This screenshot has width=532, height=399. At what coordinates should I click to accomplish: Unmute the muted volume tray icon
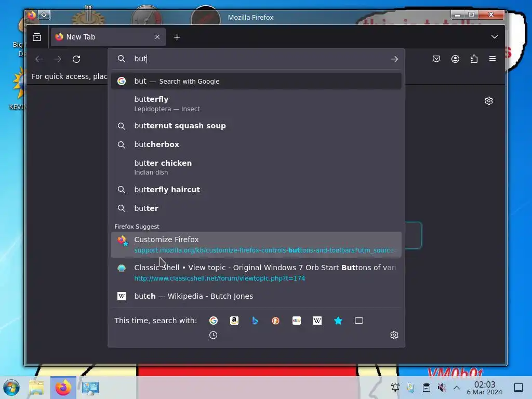coord(442,387)
